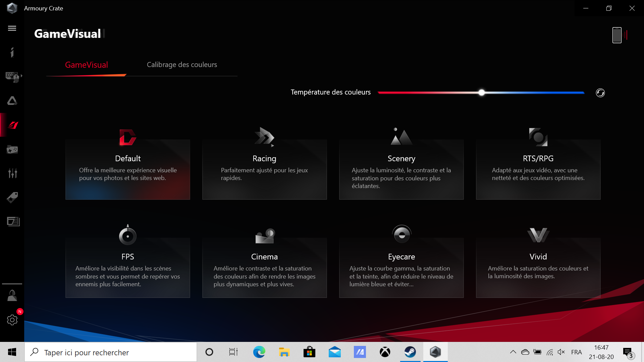Click Default description about photos and websites
Screen dimensions: 644x362
128,174
